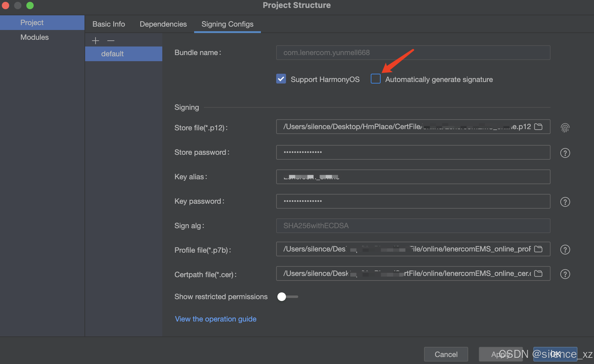The image size is (594, 364).
Task: Click the plus icon to add signing config
Action: point(96,41)
